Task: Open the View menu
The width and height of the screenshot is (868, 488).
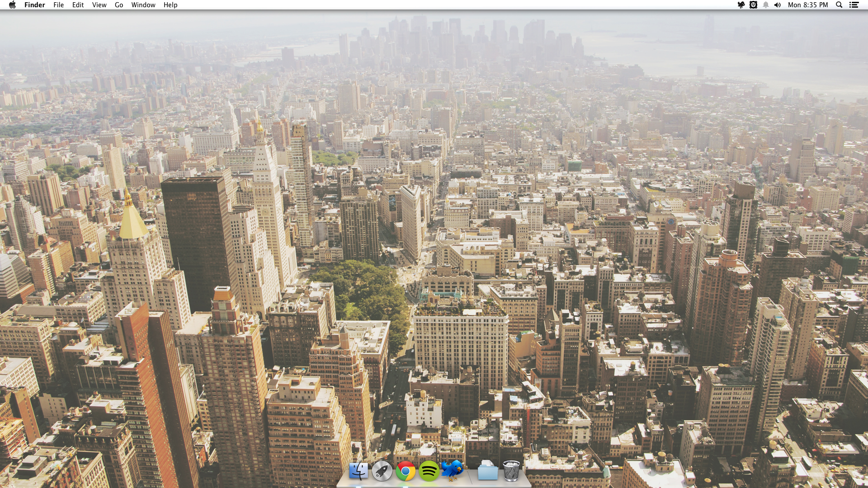Action: pyautogui.click(x=99, y=5)
